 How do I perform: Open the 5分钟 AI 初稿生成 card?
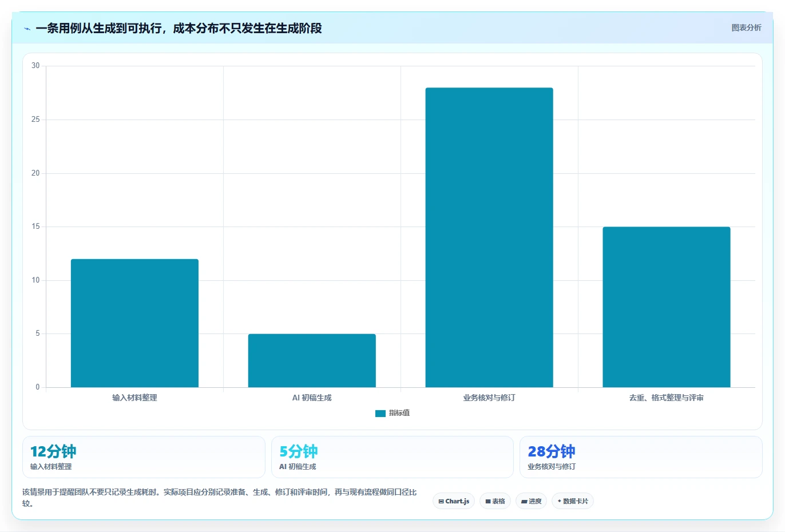392,457
